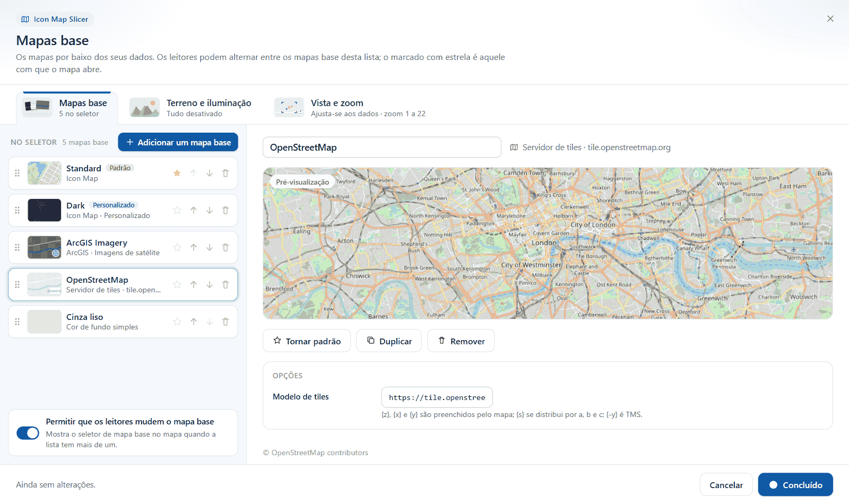This screenshot has width=849, height=504.
Task: Set Dark basemap as default star
Action: tap(177, 210)
